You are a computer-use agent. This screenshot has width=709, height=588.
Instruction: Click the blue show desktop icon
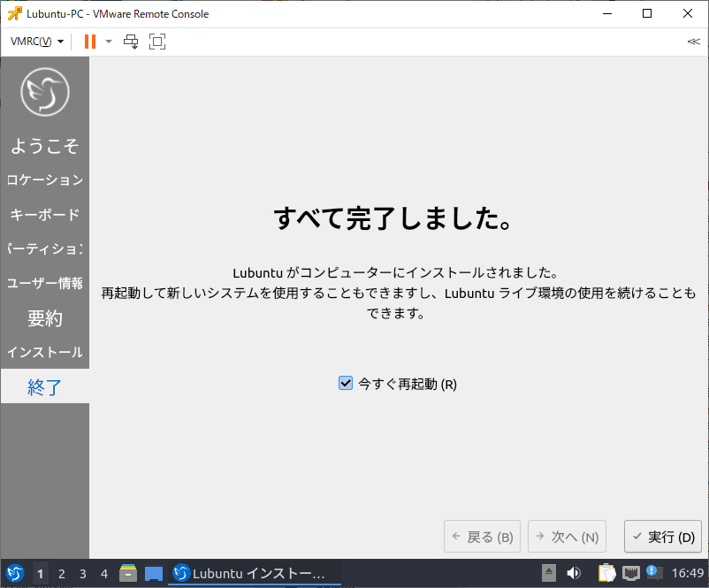pyautogui.click(x=154, y=574)
